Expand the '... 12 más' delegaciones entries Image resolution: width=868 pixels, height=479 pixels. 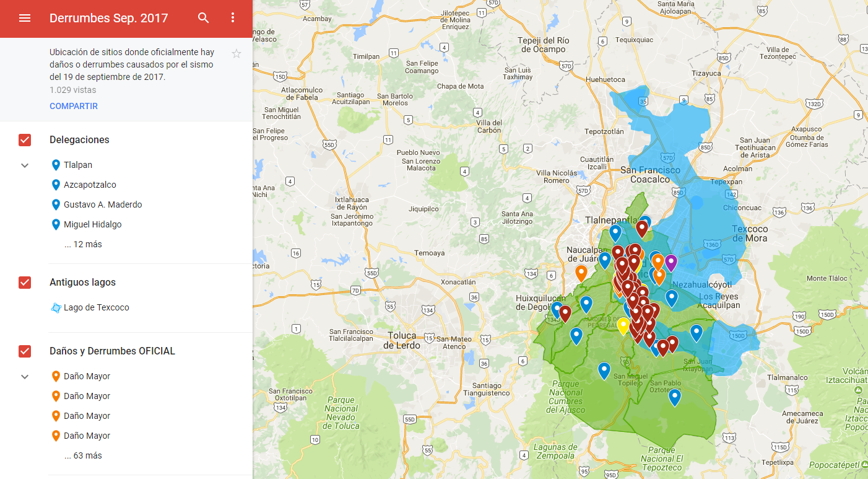pos(82,244)
